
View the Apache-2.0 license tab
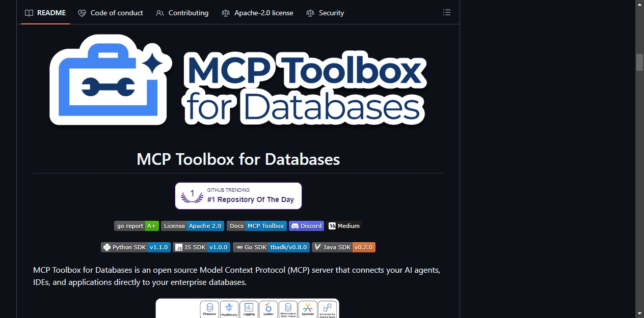[257, 13]
